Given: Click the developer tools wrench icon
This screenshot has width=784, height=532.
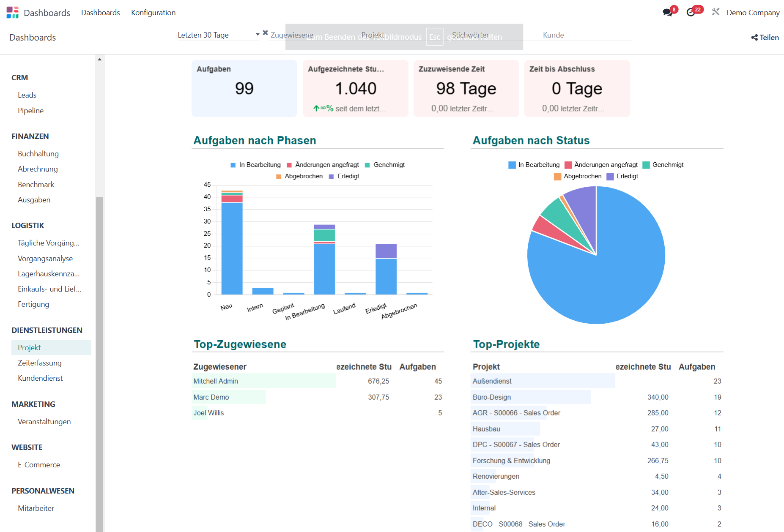Looking at the screenshot, I should [x=715, y=12].
